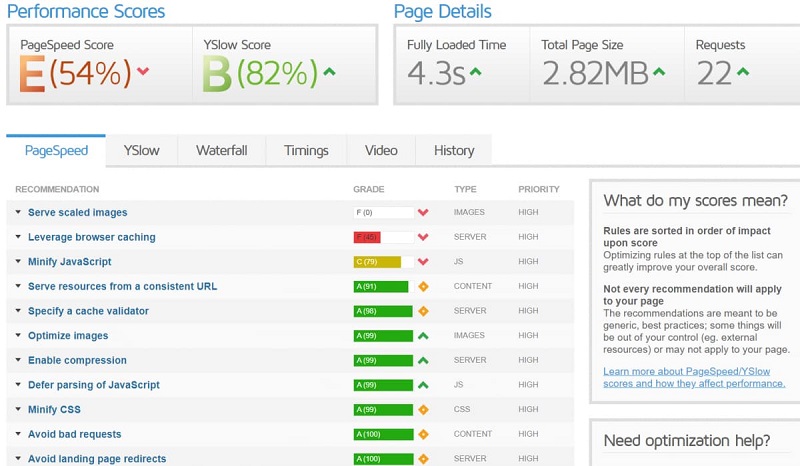
Task: Click the A (100) bar in Avoid bad requests row
Action: point(384,434)
